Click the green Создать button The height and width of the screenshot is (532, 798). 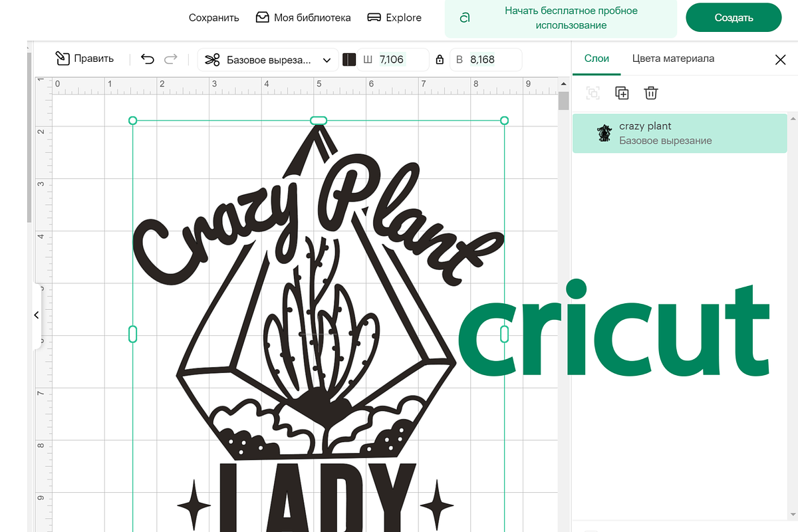click(733, 18)
